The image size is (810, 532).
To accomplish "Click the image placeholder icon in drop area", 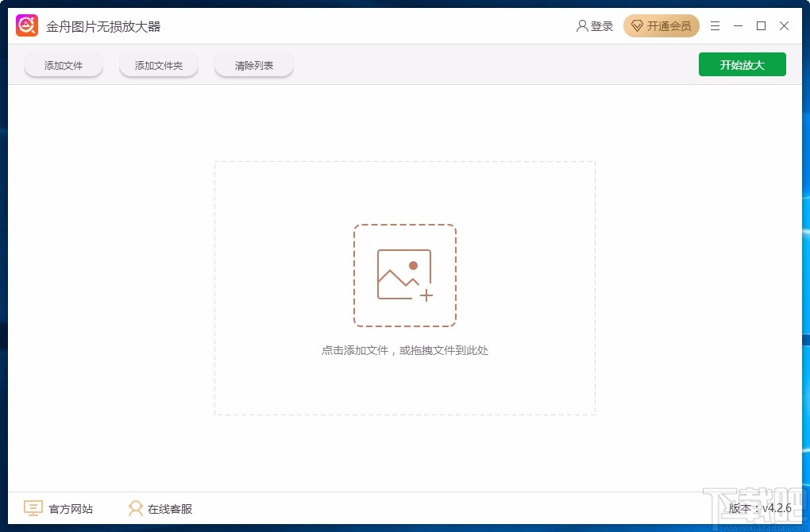I will pos(404,276).
